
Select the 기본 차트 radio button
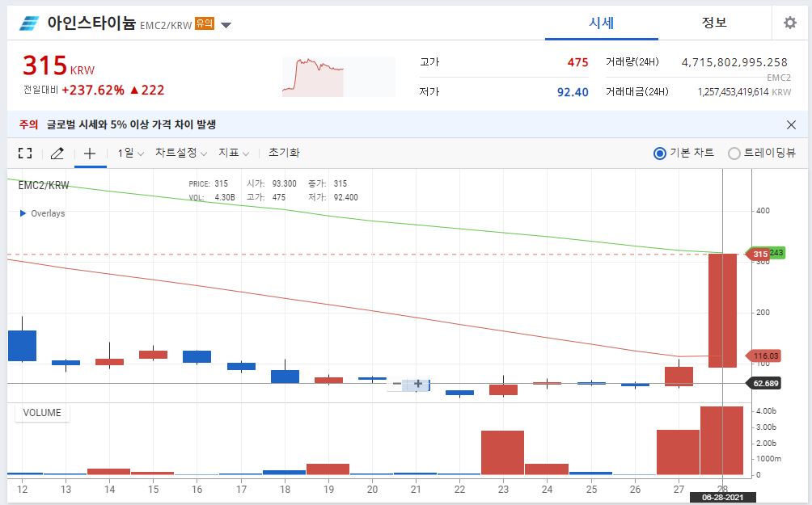coord(660,153)
